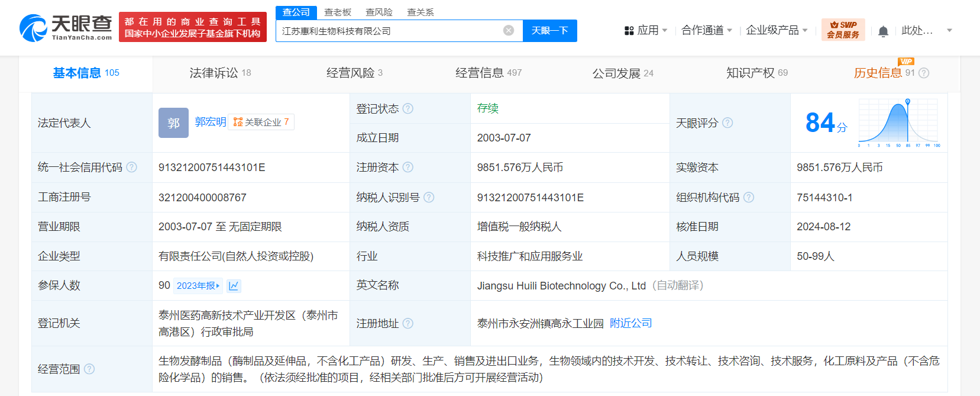
Task: Open the SVIP member service badge
Action: pyautogui.click(x=843, y=30)
